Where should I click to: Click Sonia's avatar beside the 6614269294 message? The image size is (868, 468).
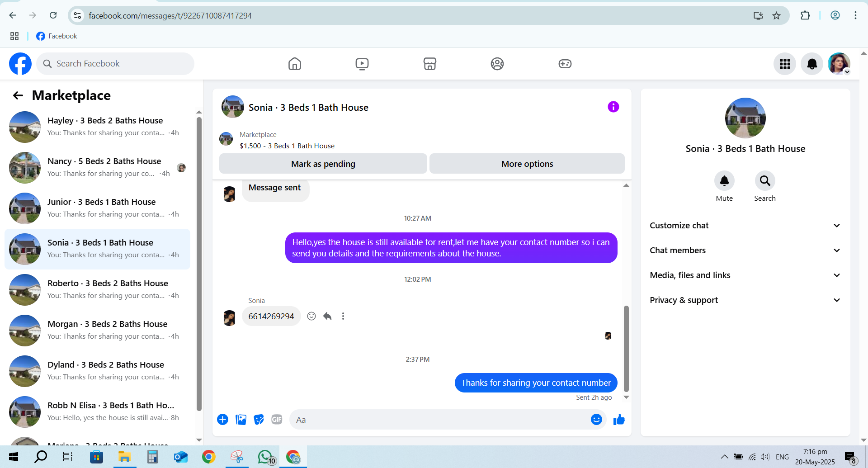[x=229, y=318]
